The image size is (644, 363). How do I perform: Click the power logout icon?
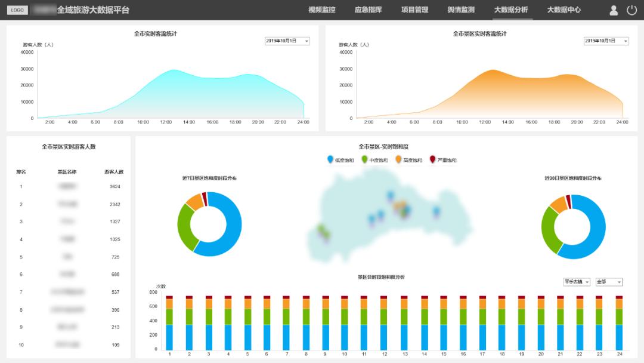(x=631, y=10)
